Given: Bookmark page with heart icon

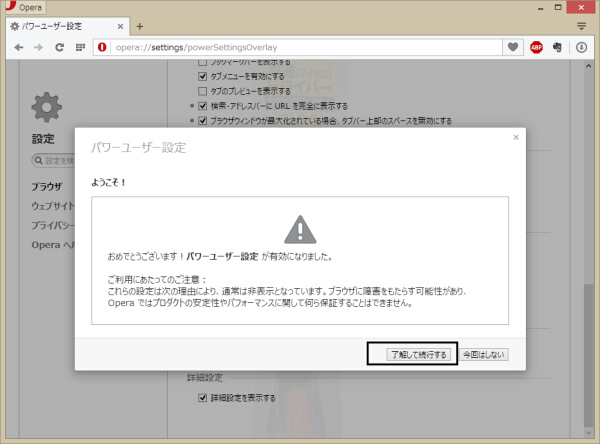Looking at the screenshot, I should (x=513, y=47).
